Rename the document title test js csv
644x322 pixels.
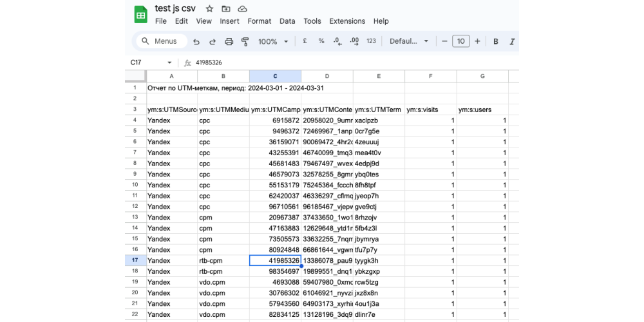click(x=175, y=8)
